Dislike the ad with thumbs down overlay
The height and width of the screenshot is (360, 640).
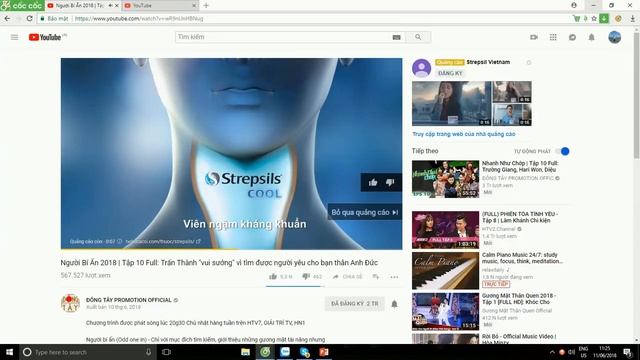[x=390, y=182]
